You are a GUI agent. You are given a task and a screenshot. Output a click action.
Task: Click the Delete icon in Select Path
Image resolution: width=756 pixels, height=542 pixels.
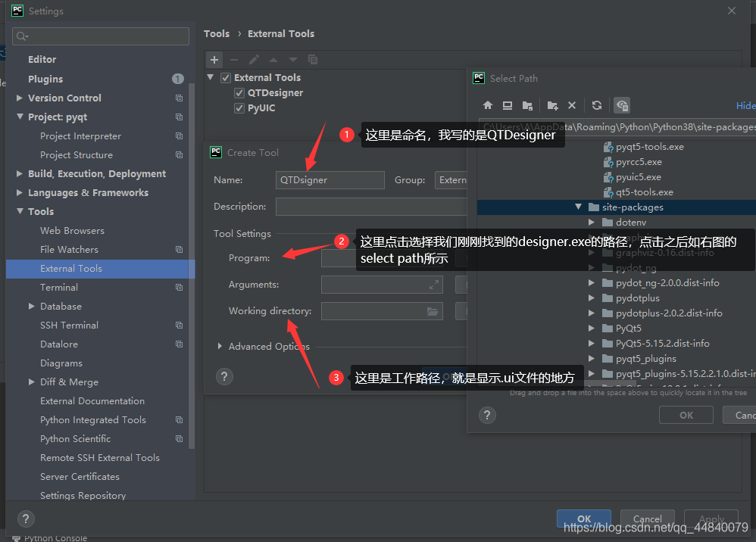tap(572, 105)
